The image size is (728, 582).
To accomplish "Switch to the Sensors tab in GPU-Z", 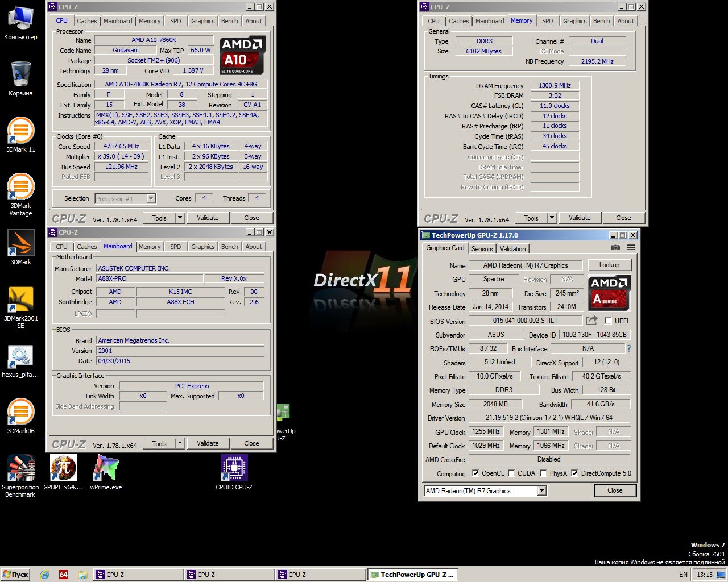I will click(482, 248).
